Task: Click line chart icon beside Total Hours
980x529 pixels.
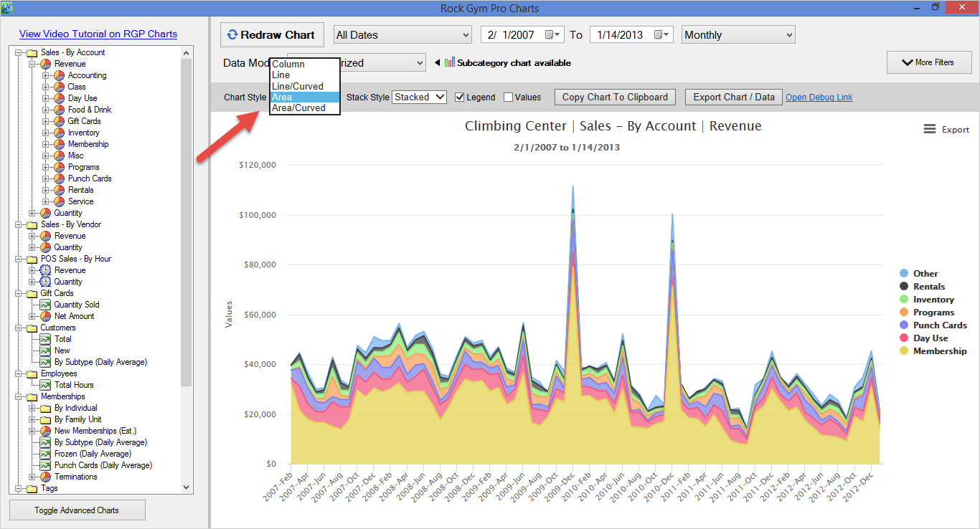Action: [x=45, y=385]
